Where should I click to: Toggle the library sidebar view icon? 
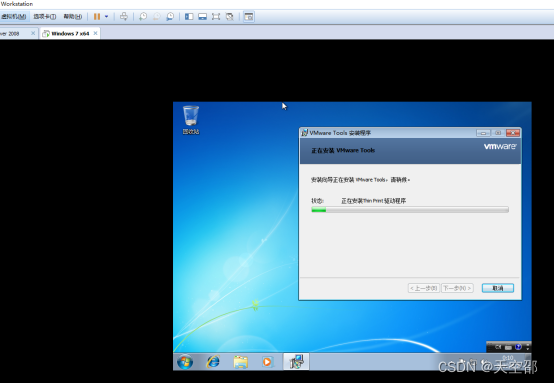[189, 17]
